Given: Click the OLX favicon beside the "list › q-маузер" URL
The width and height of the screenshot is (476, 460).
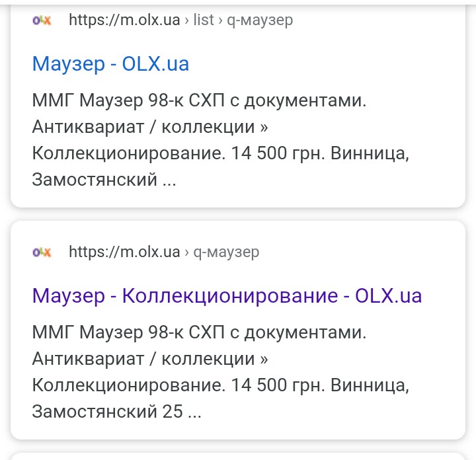Looking at the screenshot, I should click(x=42, y=20).
